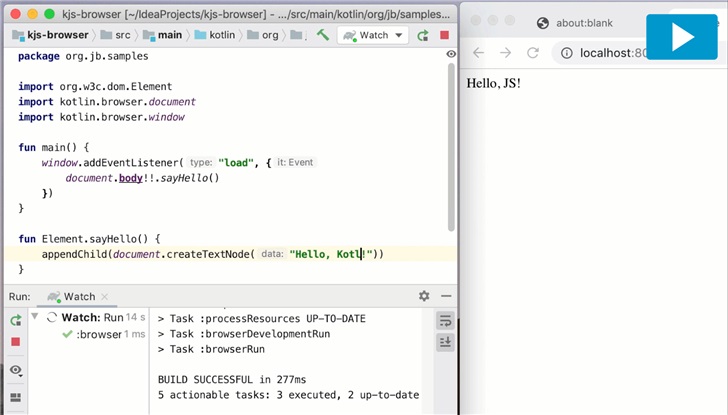This screenshot has height=415, width=728.
Task: Open Run panel settings gear
Action: pyautogui.click(x=424, y=297)
